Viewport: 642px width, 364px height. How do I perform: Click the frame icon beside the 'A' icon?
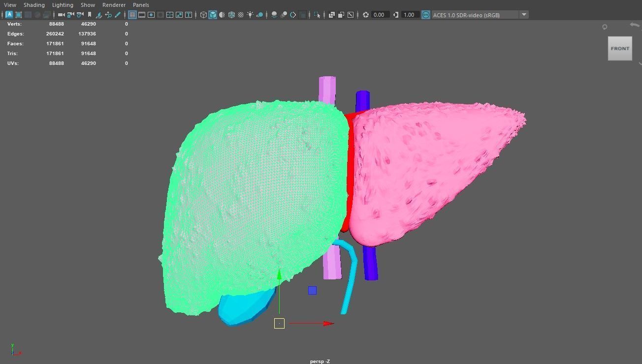click(x=18, y=15)
